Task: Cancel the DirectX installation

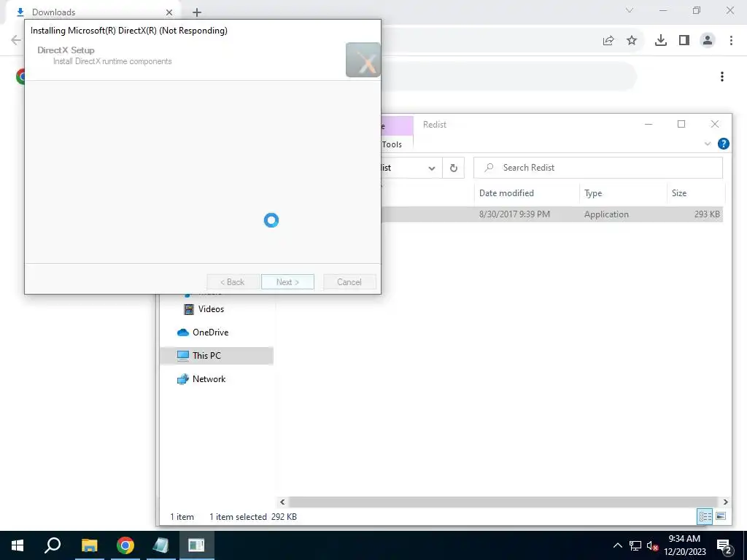Action: (x=349, y=282)
